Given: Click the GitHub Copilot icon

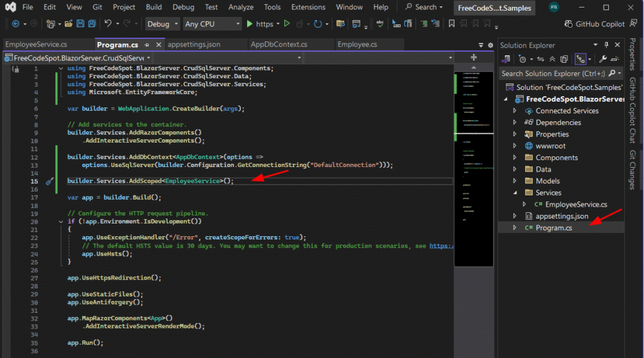Looking at the screenshot, I should pos(569,24).
